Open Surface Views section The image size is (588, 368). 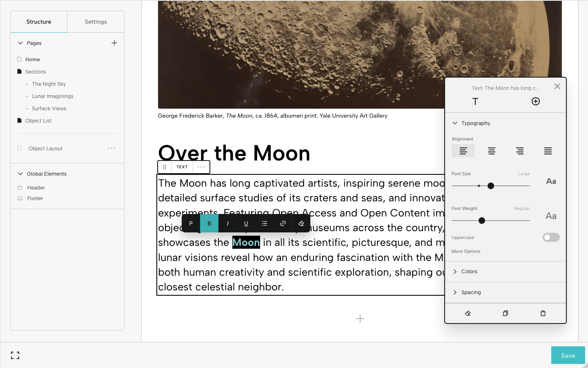pyautogui.click(x=49, y=108)
